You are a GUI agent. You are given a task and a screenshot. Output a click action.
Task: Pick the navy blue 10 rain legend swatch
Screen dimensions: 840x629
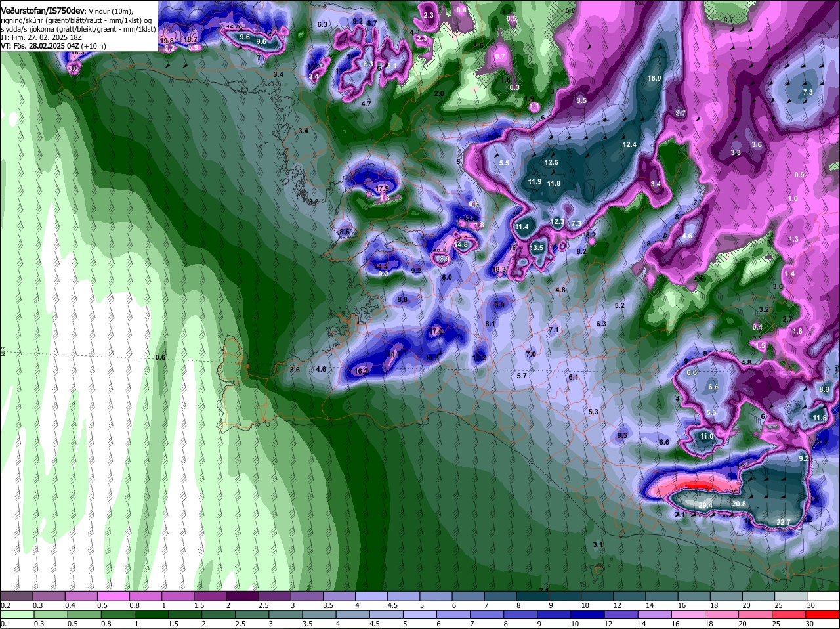[588, 614]
